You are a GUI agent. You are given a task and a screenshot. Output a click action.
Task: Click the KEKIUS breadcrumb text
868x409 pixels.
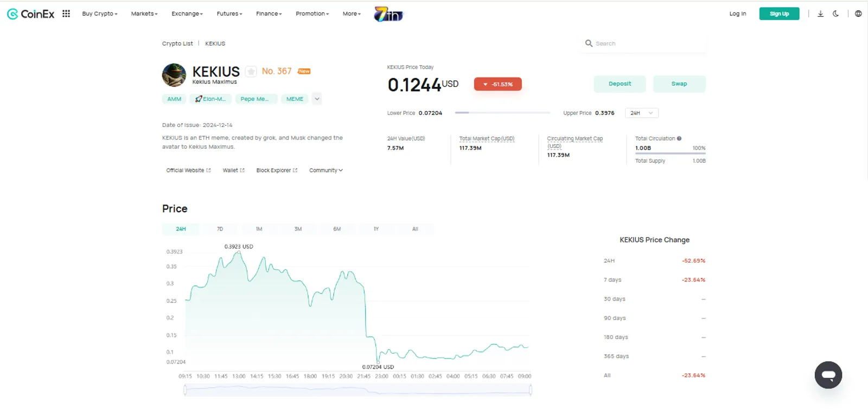[215, 43]
